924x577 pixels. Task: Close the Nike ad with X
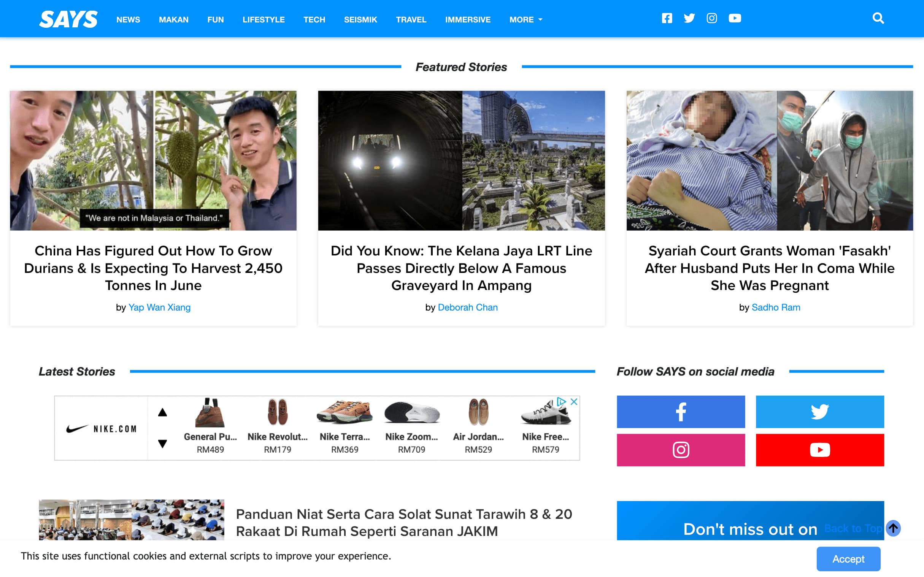pos(574,401)
